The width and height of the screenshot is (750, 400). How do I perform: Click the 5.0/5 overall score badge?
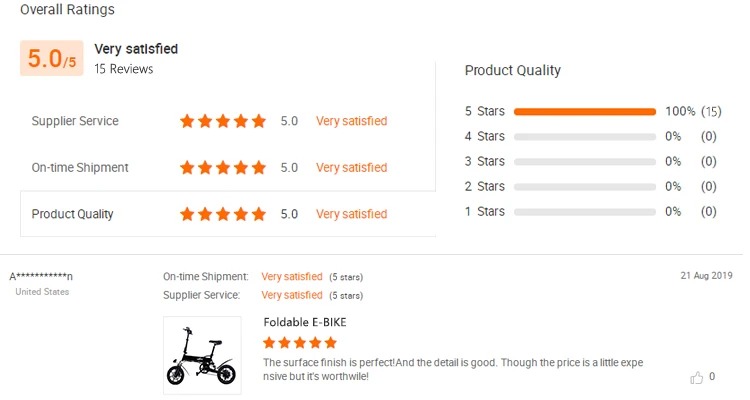[51, 59]
